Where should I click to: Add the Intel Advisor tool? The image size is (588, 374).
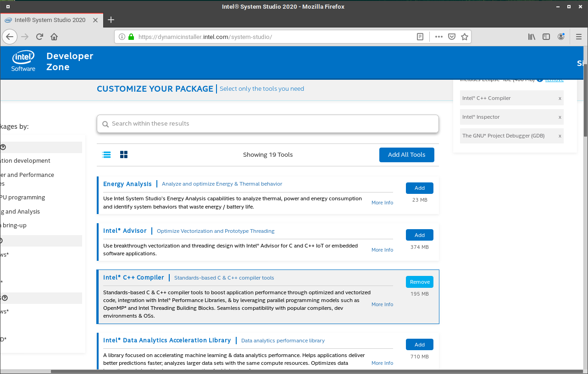[x=420, y=235]
